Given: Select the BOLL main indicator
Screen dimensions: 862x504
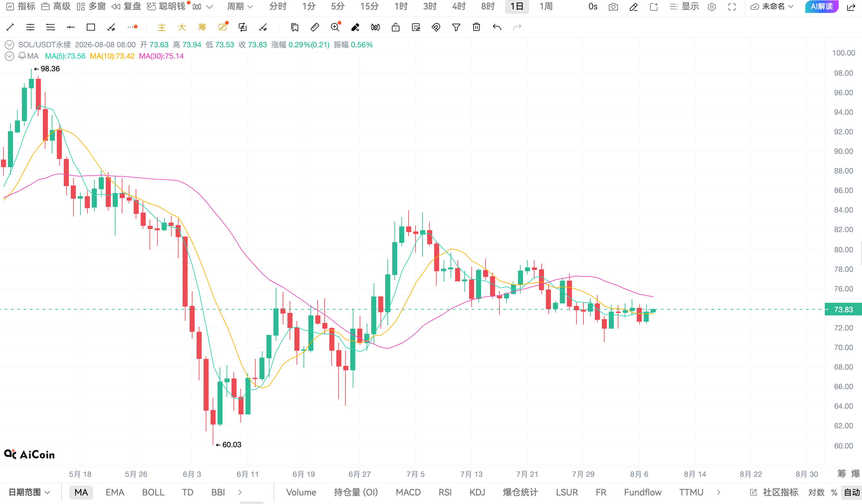Looking at the screenshot, I should 153,492.
